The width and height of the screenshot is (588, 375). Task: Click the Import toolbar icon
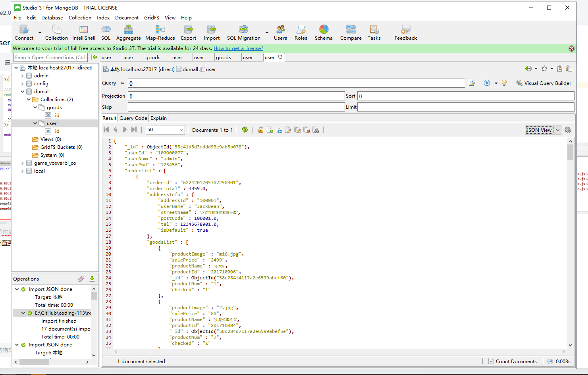tap(212, 33)
